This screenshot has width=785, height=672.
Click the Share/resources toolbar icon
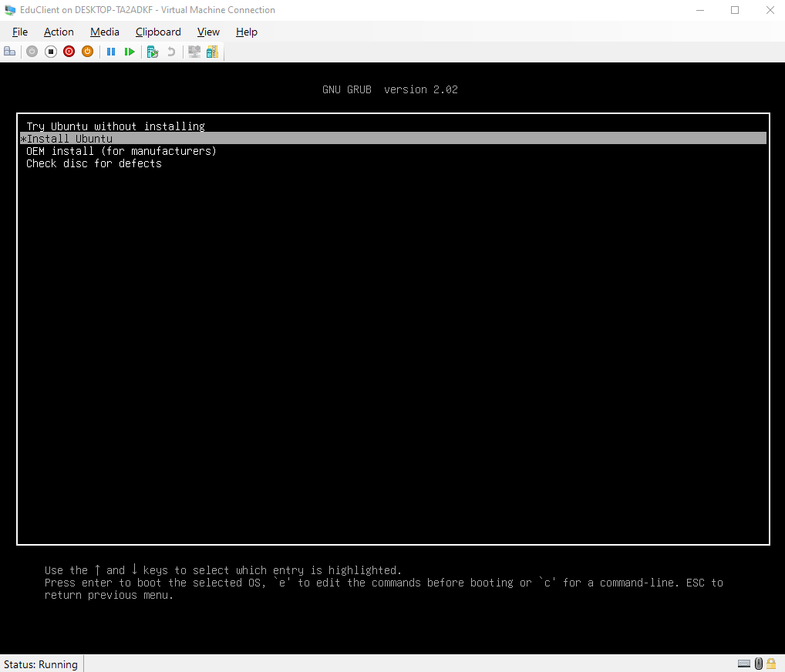pyautogui.click(x=212, y=52)
